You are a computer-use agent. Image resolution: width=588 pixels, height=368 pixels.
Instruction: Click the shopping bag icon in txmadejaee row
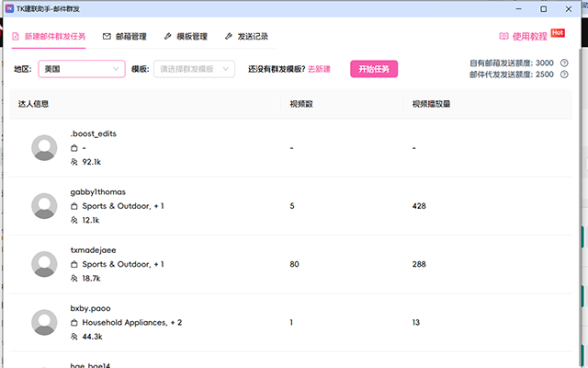click(74, 264)
